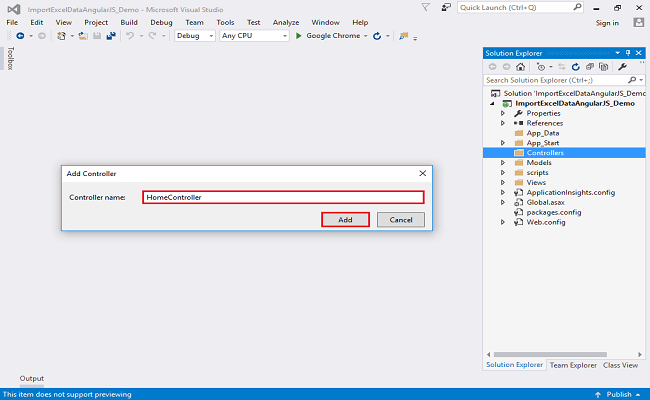Click the feedback icon near Quick Launch
Screen dimensions: 650x400
coord(446,7)
